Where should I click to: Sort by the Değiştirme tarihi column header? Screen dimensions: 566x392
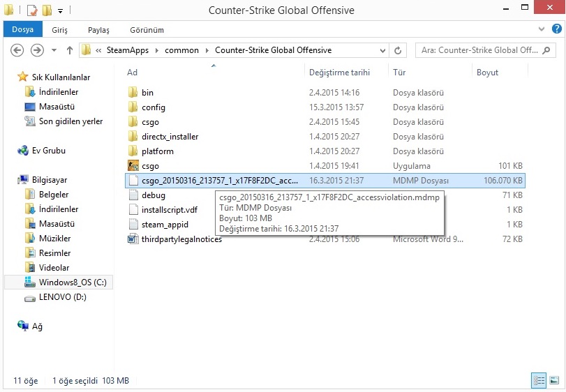point(339,73)
